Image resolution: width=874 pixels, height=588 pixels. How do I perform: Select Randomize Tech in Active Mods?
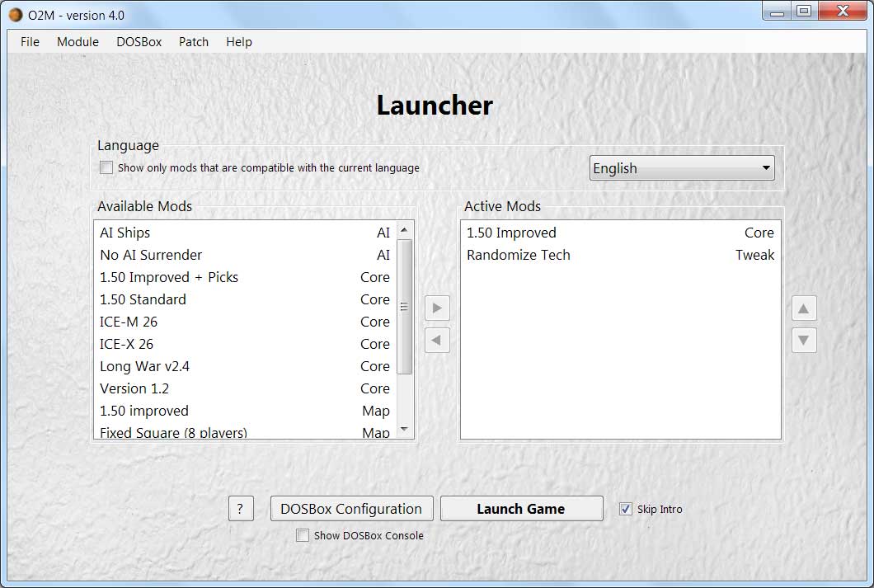click(x=620, y=255)
